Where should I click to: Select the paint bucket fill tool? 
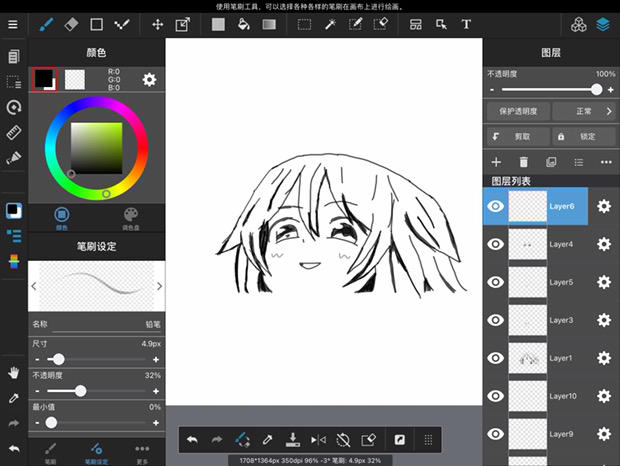click(x=244, y=25)
